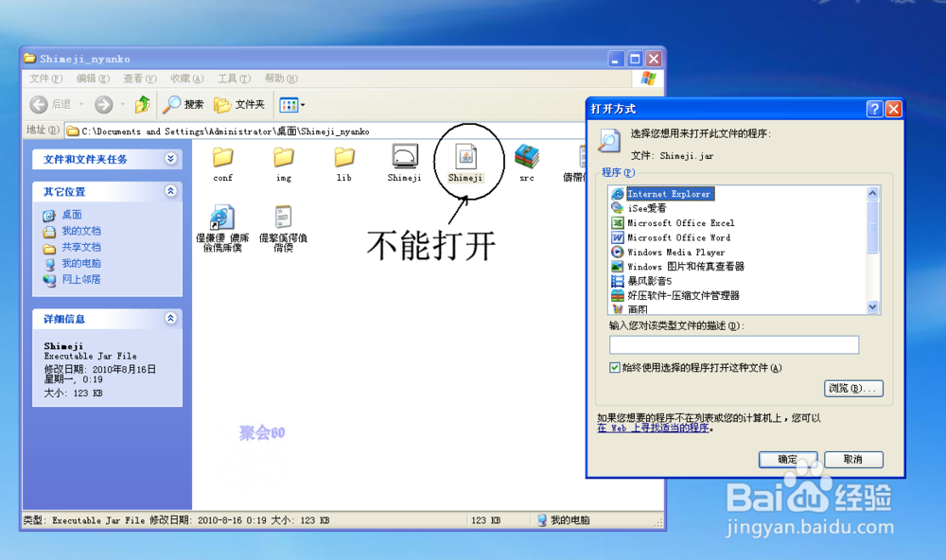Select 好压软件-压缩文件管理器 program
This screenshot has height=560, width=946.
coord(683,296)
